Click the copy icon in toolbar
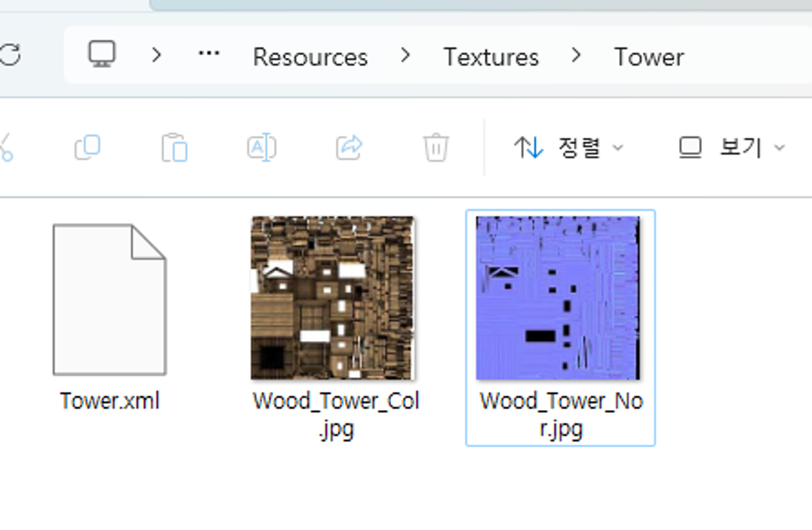Viewport: 812px width, 530px height. pyautogui.click(x=87, y=147)
